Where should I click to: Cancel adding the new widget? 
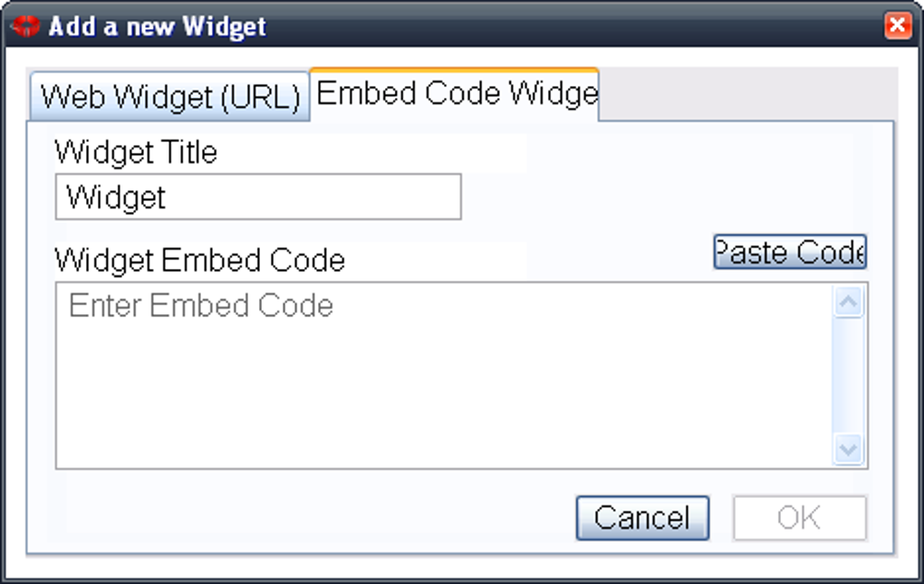coord(642,518)
